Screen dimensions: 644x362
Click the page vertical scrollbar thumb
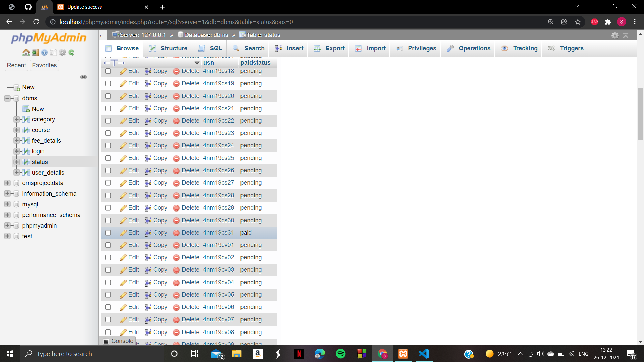coord(640,114)
